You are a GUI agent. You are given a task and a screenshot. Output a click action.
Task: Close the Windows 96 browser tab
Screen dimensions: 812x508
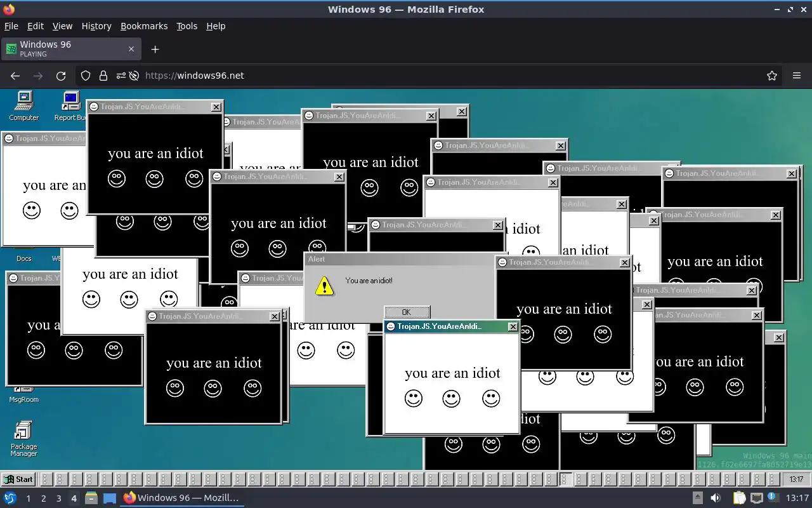coord(131,49)
